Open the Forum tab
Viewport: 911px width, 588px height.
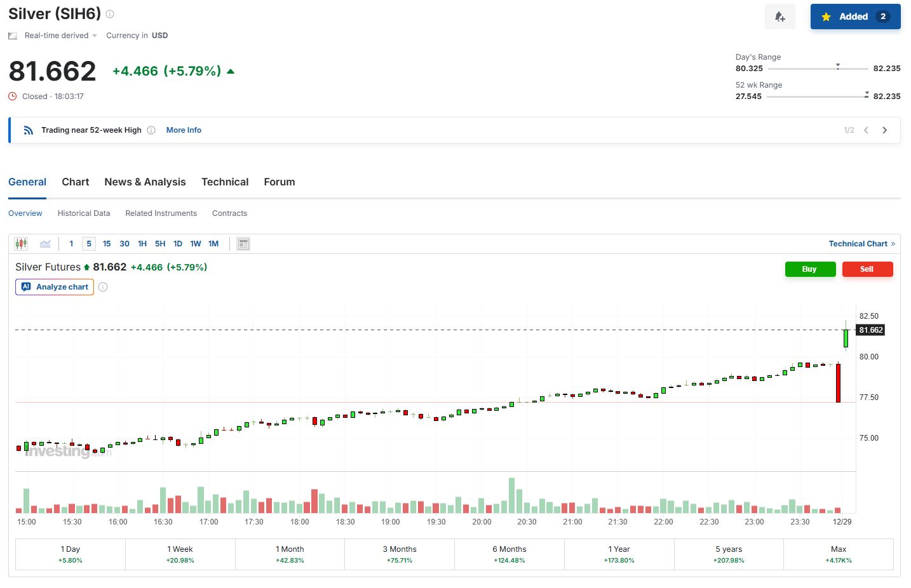[x=280, y=182]
